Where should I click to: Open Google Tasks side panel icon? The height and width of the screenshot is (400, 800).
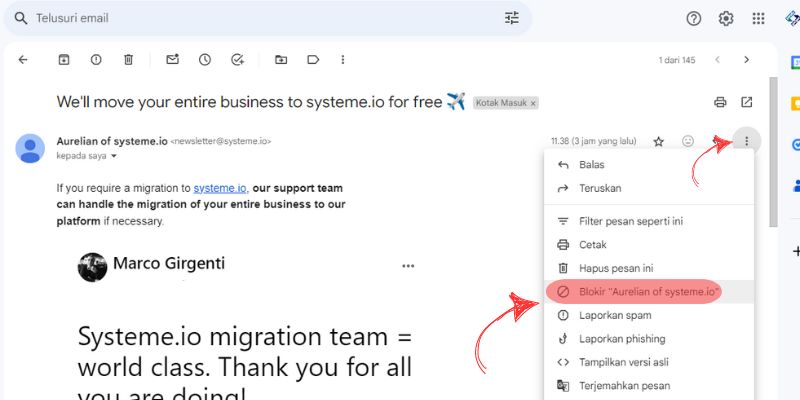795,145
